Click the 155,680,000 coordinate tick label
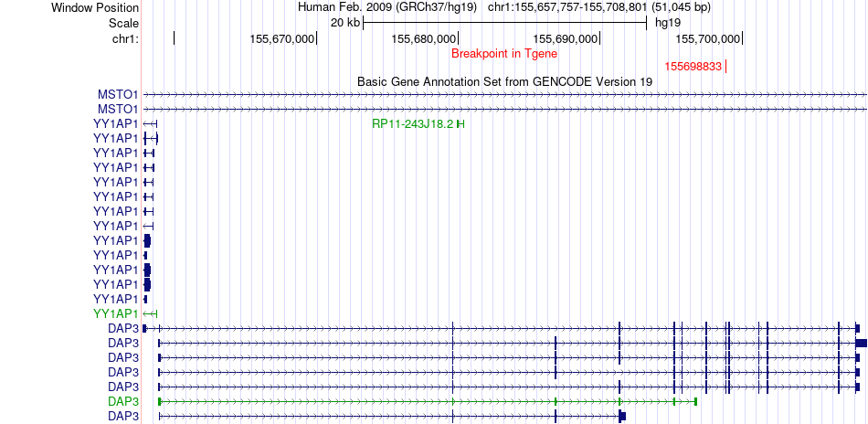 [x=424, y=38]
